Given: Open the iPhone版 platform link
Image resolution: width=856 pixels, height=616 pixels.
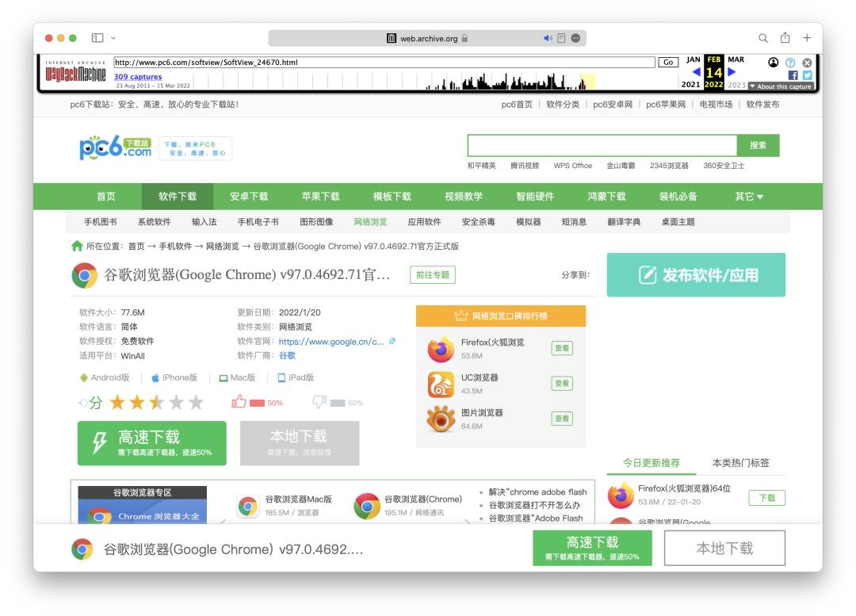Looking at the screenshot, I should click(174, 377).
